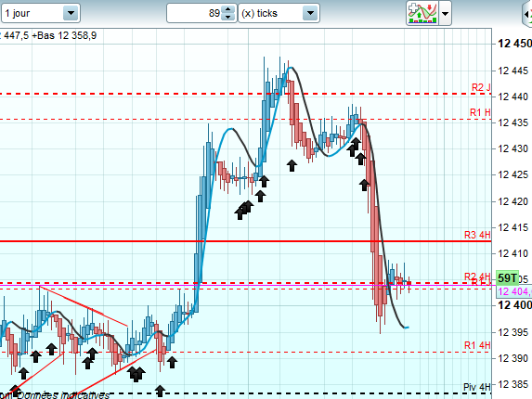Click the add indicator chart icon
Viewport: 532px width, 399px height.
[422, 13]
